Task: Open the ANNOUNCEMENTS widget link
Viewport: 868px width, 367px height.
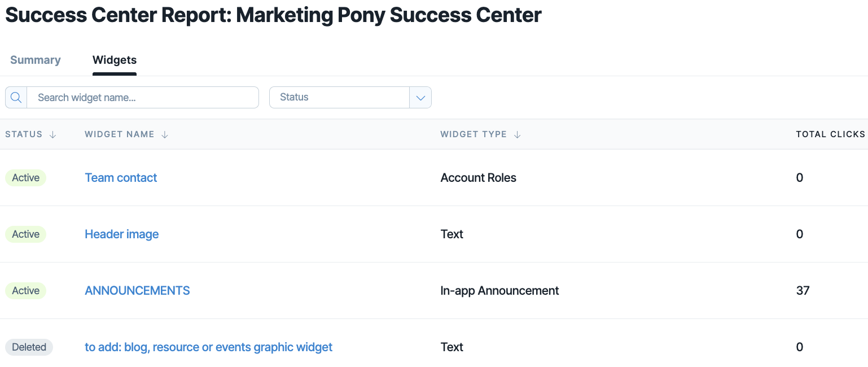Action: click(x=137, y=290)
